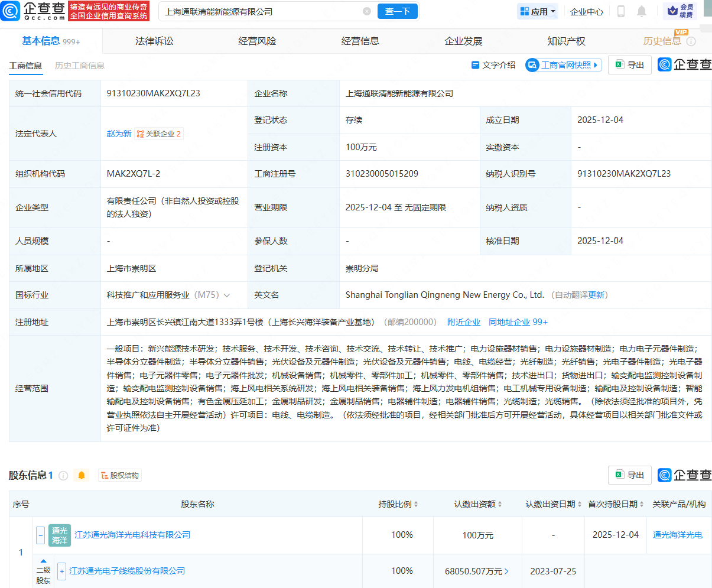
Task: Open 股权结构 equity structure view
Action: coord(120,475)
